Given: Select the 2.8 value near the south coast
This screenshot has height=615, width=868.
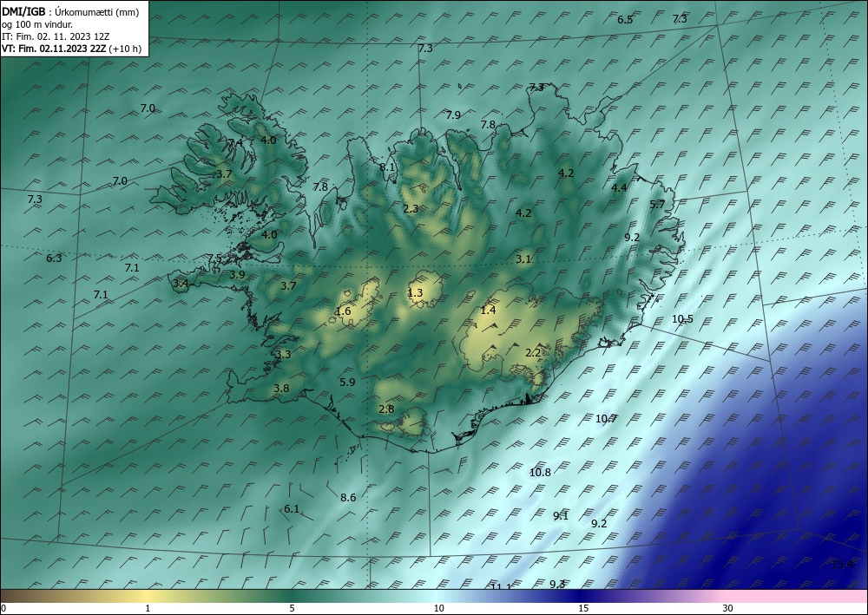Looking at the screenshot, I should (386, 409).
